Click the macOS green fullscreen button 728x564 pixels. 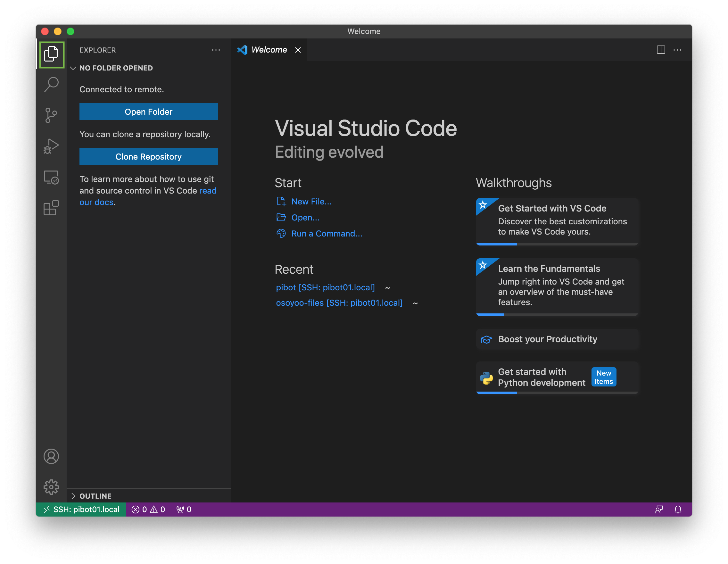click(70, 32)
